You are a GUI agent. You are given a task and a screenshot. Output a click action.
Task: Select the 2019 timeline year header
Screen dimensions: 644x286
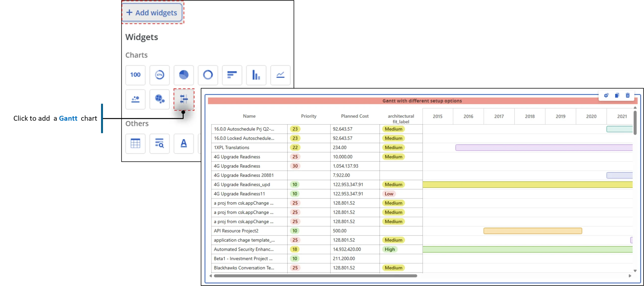click(560, 116)
